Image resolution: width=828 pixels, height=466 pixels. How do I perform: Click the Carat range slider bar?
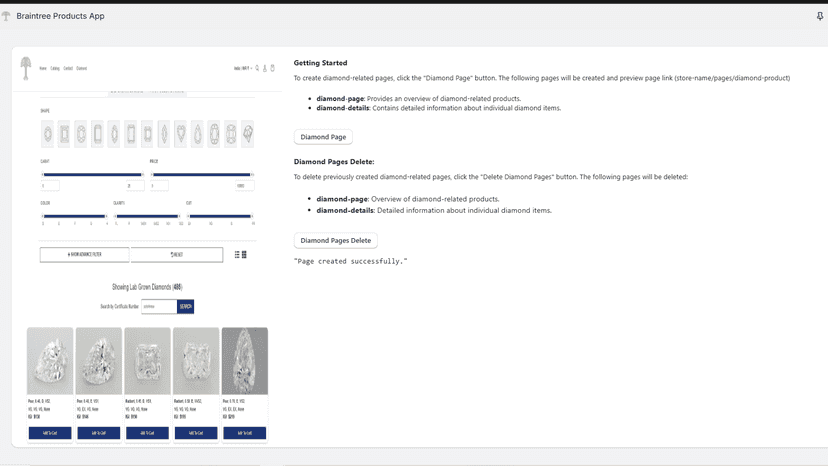tap(93, 174)
